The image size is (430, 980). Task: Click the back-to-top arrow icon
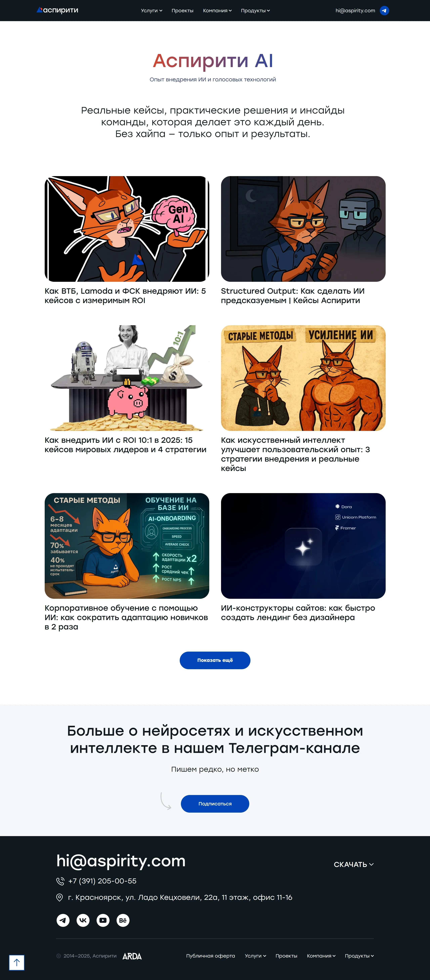tap(17, 963)
